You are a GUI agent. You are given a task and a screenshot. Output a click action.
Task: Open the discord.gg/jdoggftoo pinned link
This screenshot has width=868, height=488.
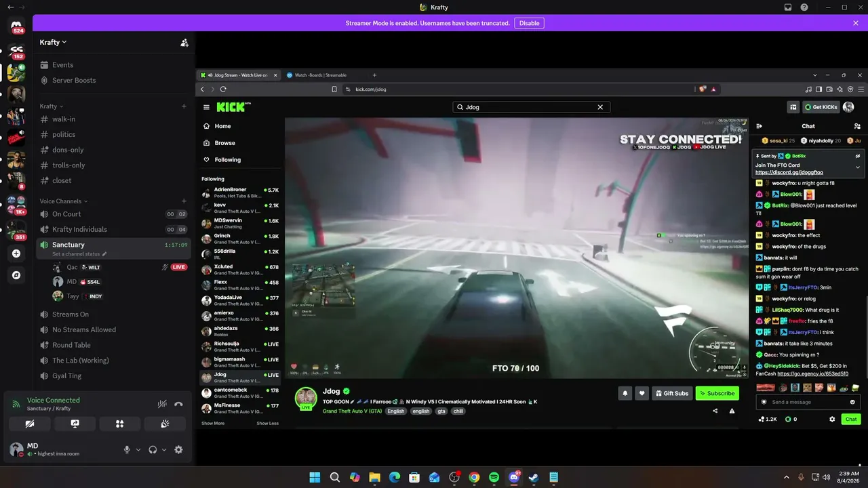click(789, 172)
